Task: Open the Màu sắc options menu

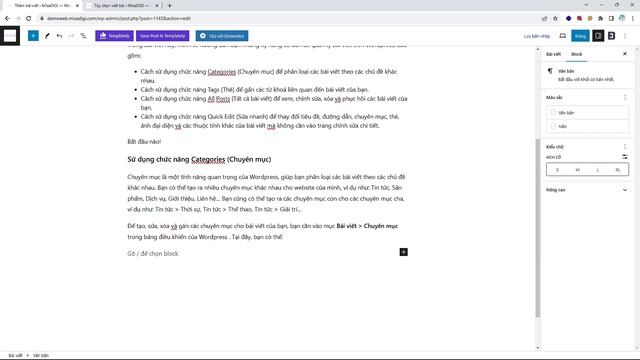Action: click(x=624, y=97)
